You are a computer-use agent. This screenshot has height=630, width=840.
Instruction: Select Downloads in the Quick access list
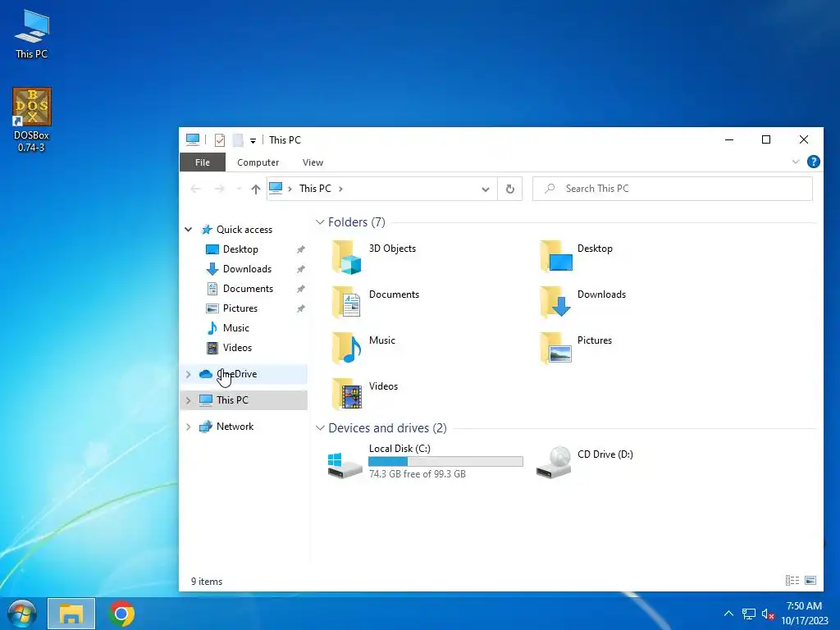[x=247, y=269]
